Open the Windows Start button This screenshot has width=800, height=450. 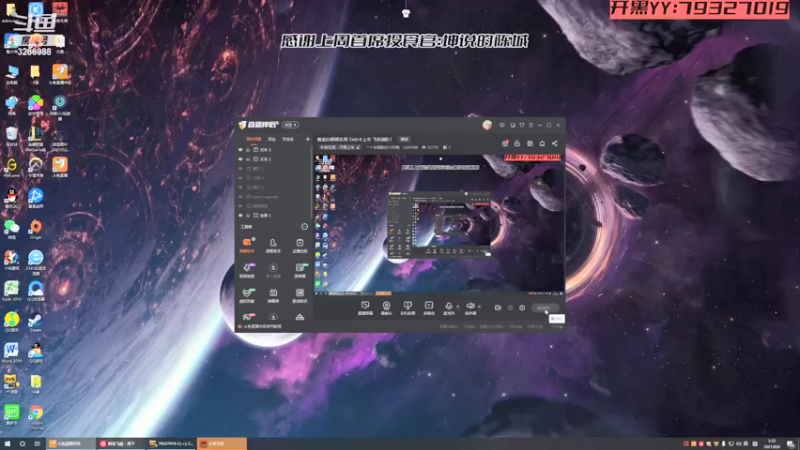point(7,444)
